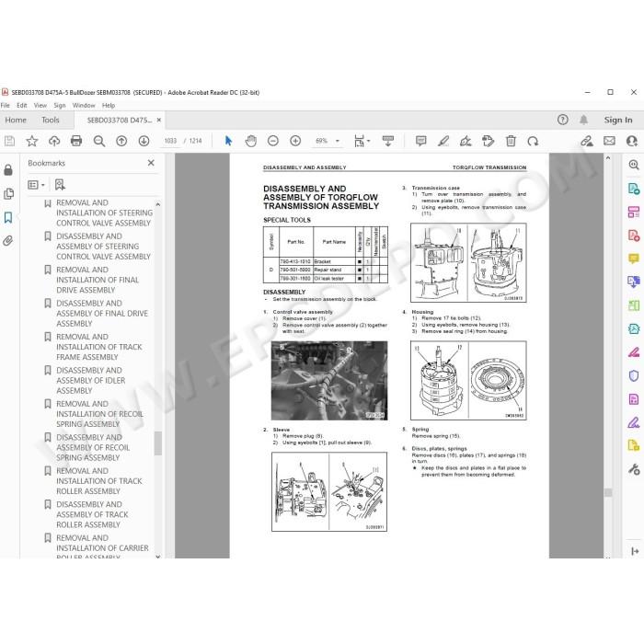Switch to the Tools tab

pos(51,120)
